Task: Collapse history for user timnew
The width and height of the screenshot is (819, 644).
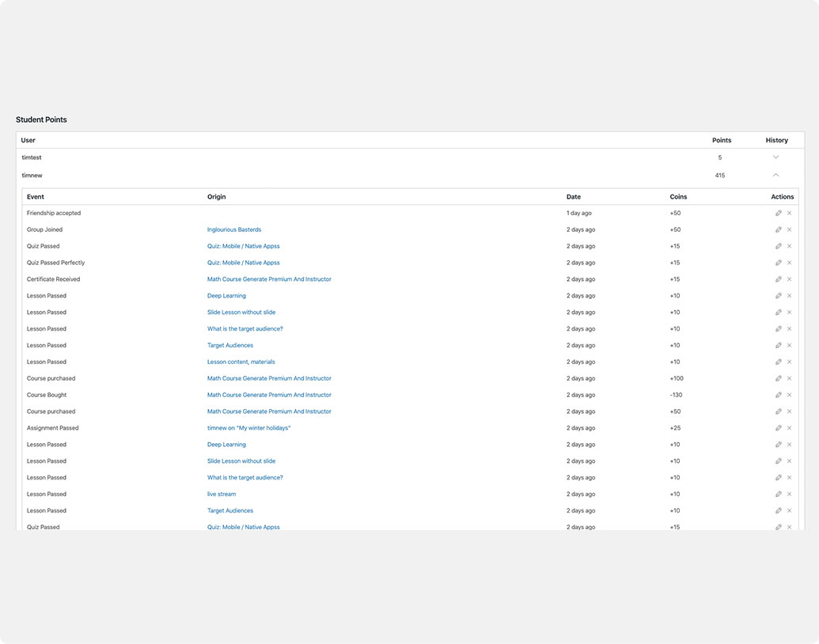Action: pos(775,176)
